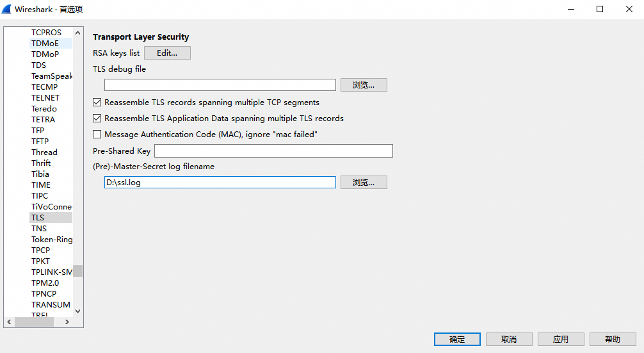Image resolution: width=644 pixels, height=353 pixels.
Task: Click the Wireshark shark fin icon
Action: click(x=6, y=9)
